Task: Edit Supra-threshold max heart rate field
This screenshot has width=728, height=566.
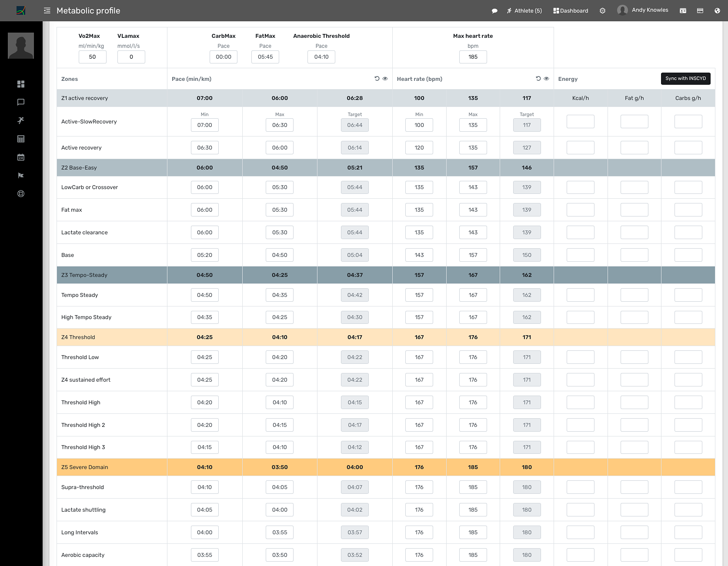Action: click(x=473, y=487)
